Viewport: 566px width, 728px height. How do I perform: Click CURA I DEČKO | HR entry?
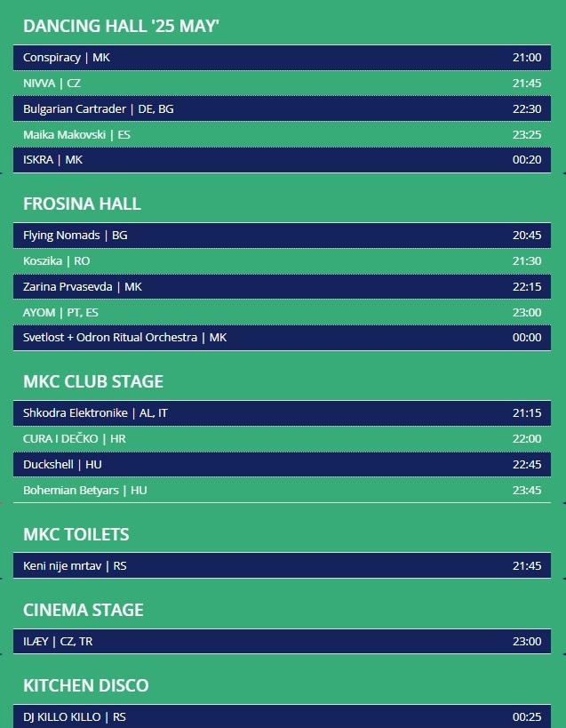[282, 439]
